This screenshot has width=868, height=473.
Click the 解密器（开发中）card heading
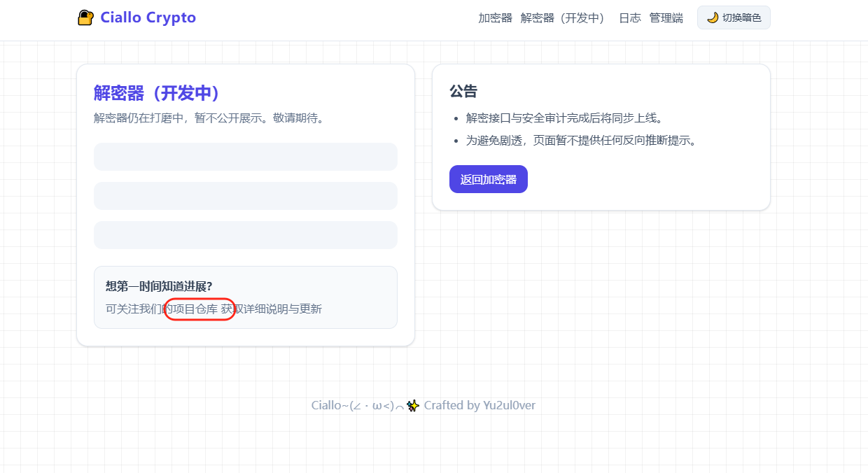(157, 93)
